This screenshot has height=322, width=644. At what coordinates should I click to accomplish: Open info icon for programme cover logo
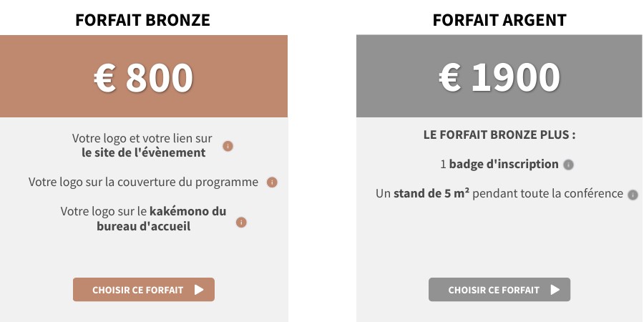tap(272, 182)
